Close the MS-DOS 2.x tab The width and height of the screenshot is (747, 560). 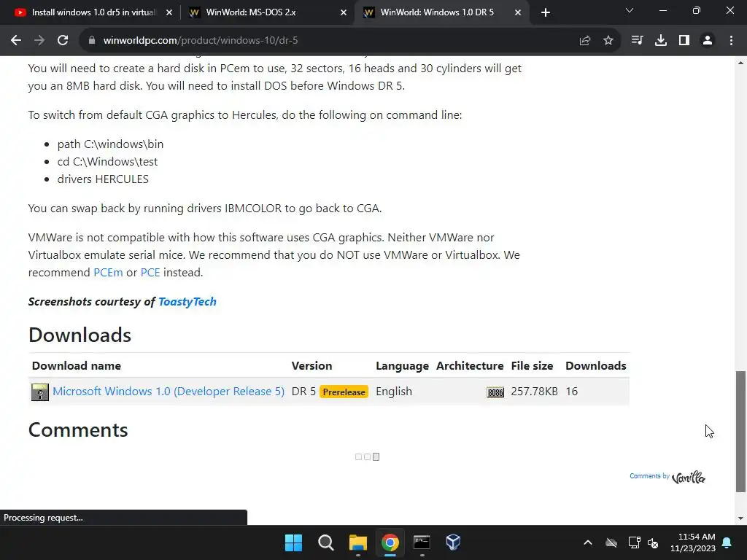pyautogui.click(x=344, y=12)
